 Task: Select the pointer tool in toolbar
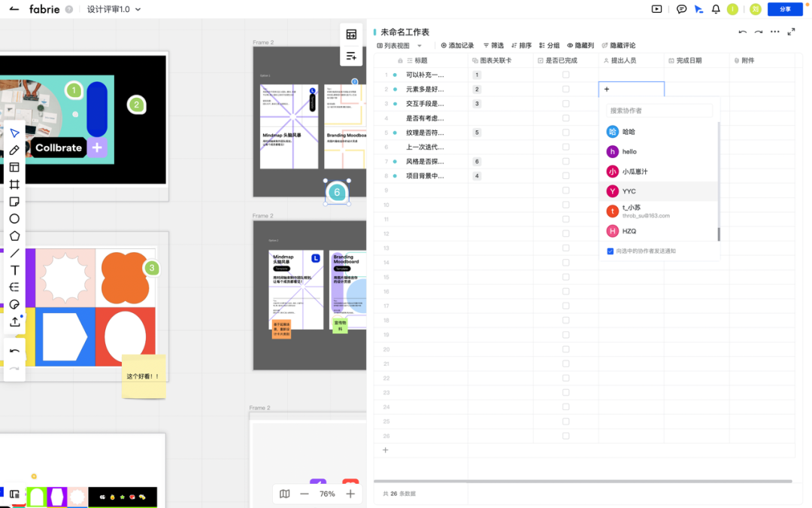[x=14, y=133]
